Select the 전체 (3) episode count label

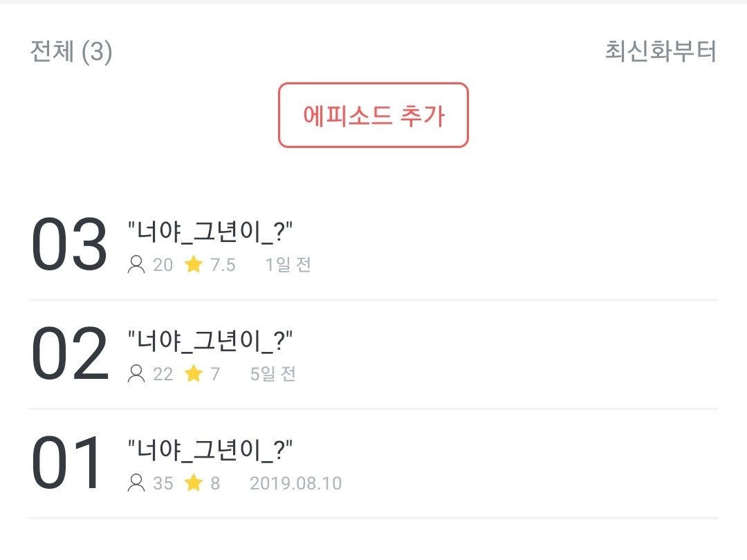click(71, 53)
